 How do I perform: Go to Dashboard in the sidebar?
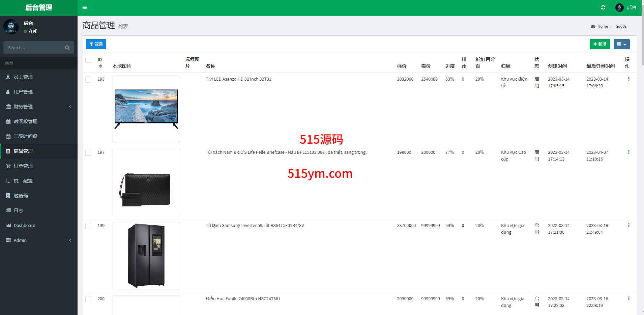pos(24,225)
